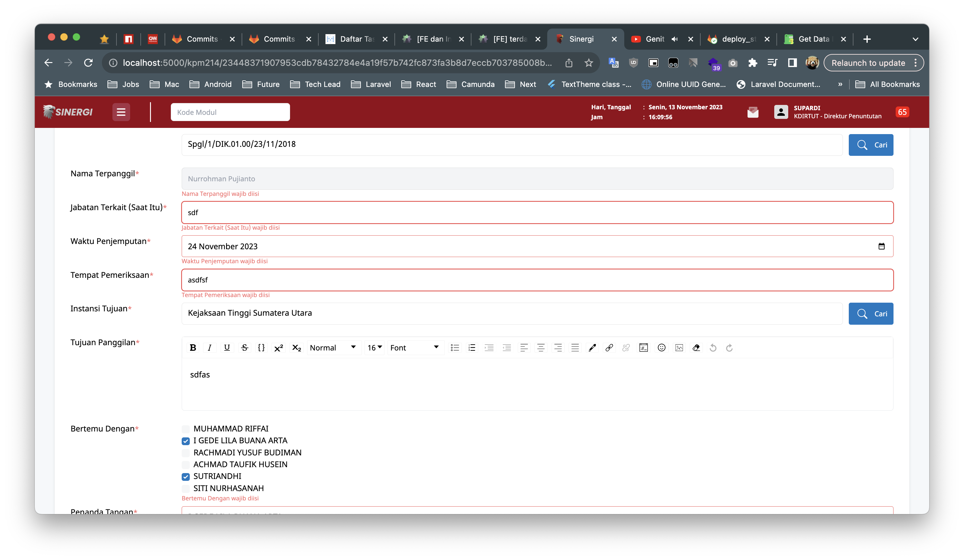Open the color picker pen tool
Viewport: 964px width, 560px height.
click(x=592, y=347)
